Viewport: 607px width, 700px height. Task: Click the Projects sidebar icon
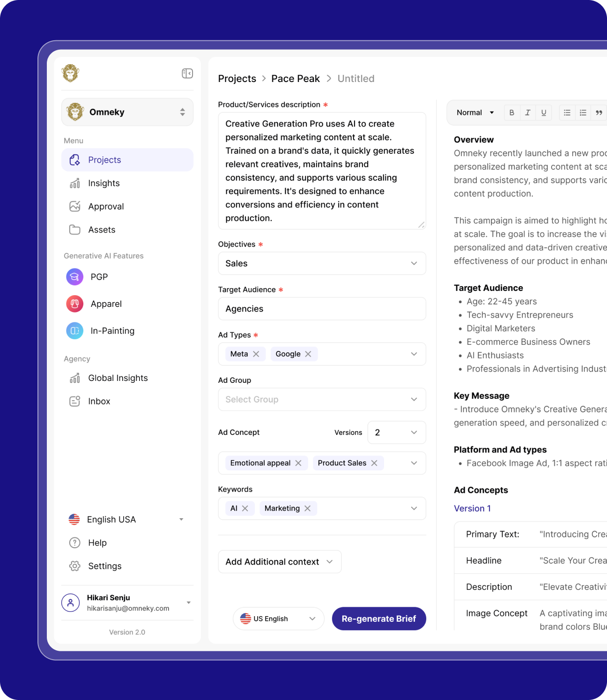pos(74,160)
